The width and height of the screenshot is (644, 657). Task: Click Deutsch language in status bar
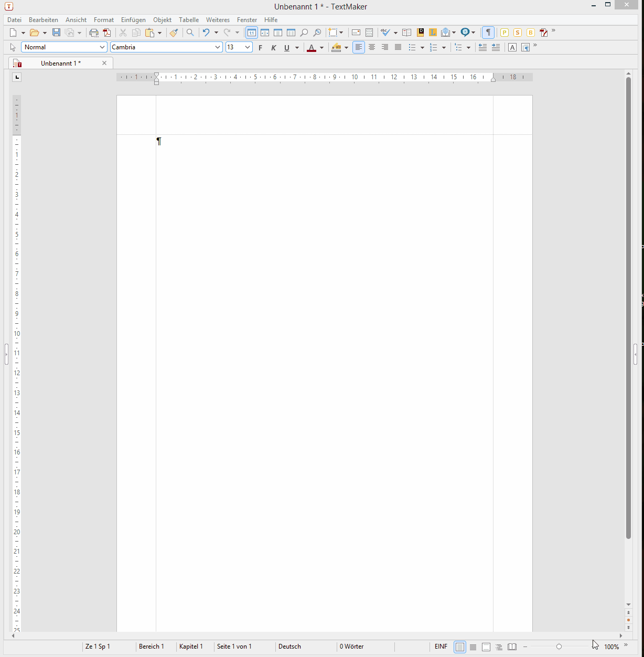[x=289, y=647]
